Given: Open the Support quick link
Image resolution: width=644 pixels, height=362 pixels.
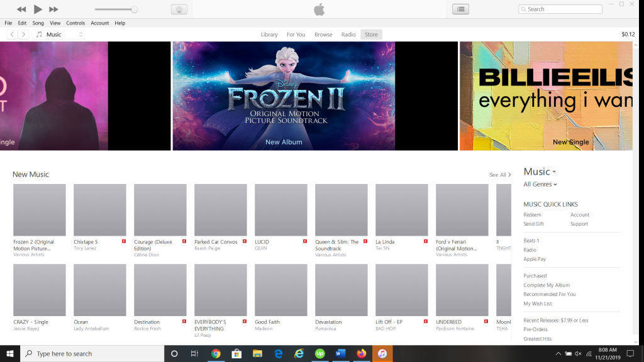Looking at the screenshot, I should [579, 224].
